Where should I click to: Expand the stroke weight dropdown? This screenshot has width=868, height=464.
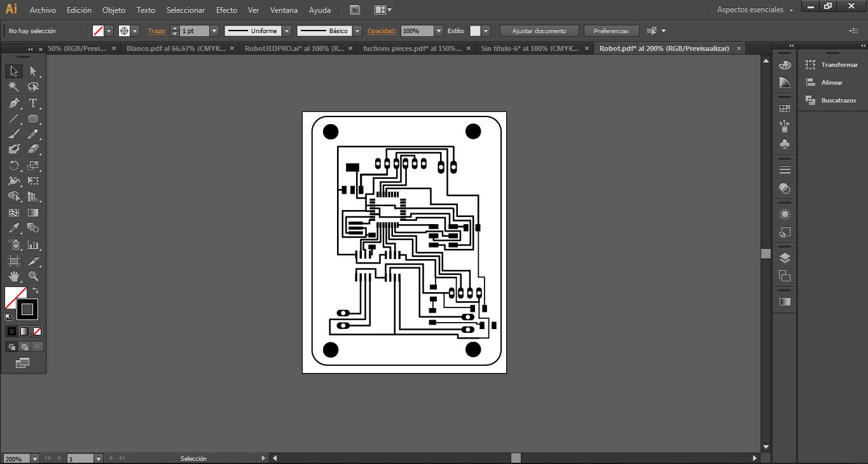point(214,31)
